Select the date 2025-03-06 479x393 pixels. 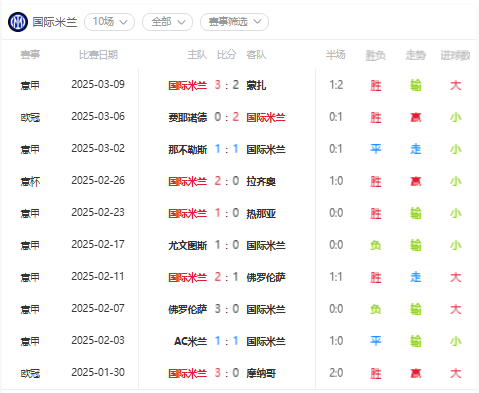click(x=98, y=116)
